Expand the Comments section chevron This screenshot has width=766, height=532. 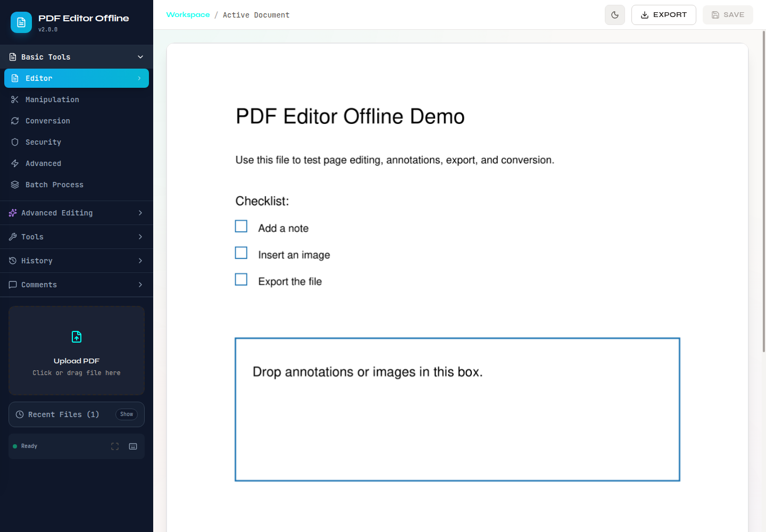click(x=140, y=285)
